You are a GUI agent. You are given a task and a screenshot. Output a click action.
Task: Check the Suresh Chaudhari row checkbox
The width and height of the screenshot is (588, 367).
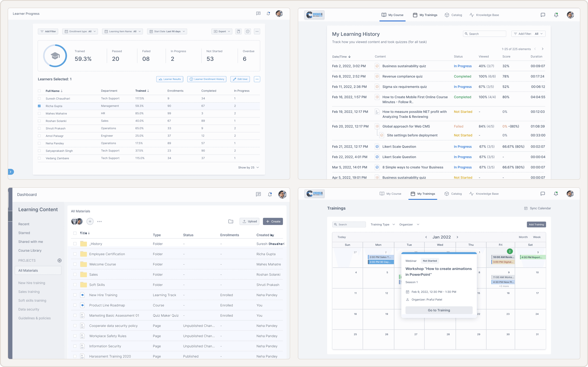click(39, 98)
